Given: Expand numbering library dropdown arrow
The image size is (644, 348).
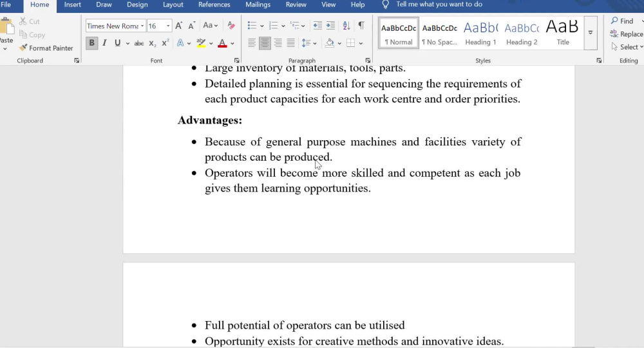Looking at the screenshot, I should point(283,26).
